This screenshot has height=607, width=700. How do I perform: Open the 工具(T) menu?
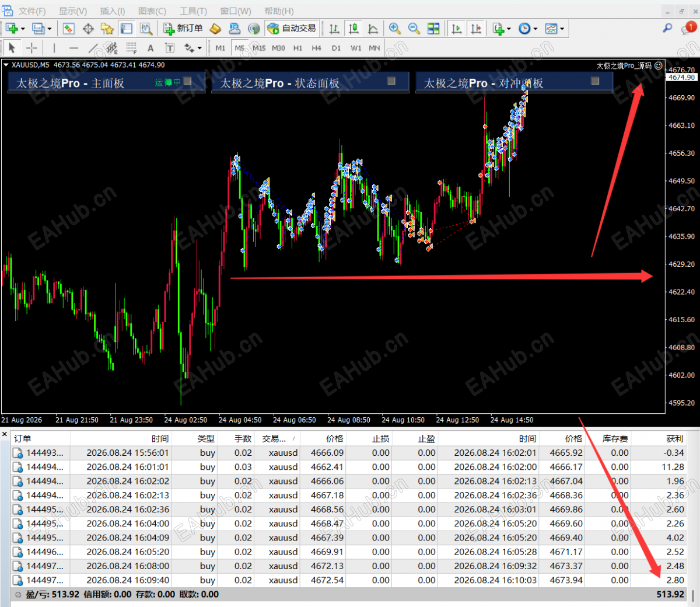[193, 11]
